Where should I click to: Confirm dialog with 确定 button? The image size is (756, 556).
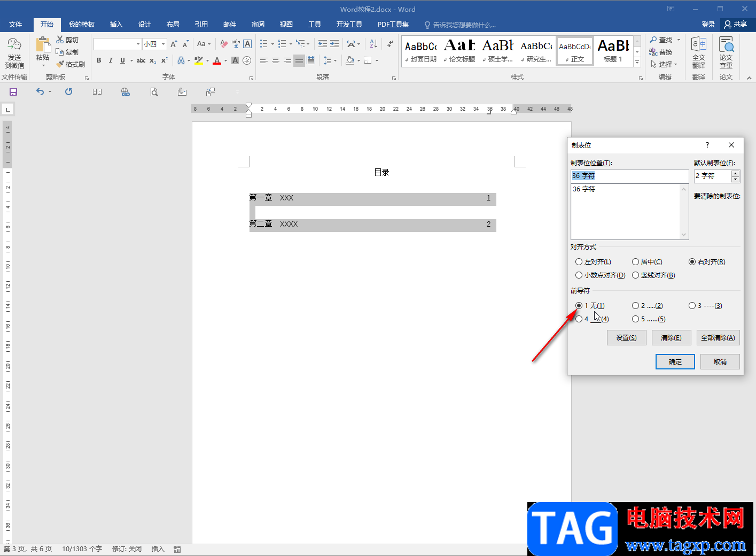[675, 362]
